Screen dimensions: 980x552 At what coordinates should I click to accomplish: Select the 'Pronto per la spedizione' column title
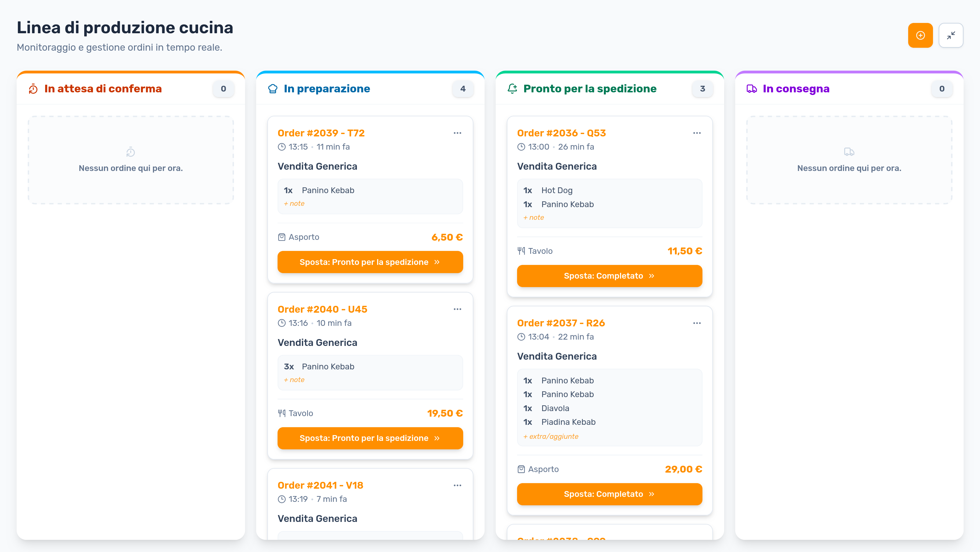tap(590, 89)
